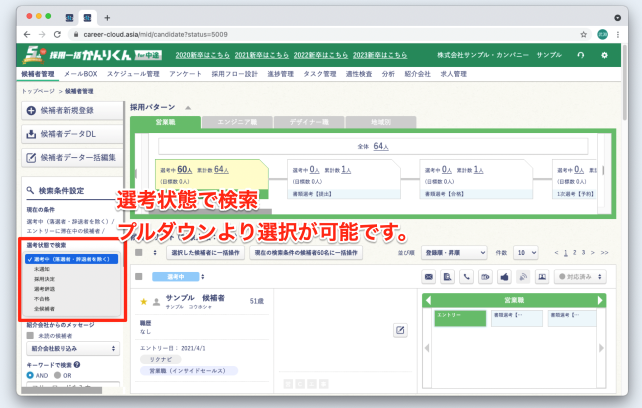Screen dimensions: 642x408
Task: Click the 全体 64人 count link
Action: click(381, 146)
